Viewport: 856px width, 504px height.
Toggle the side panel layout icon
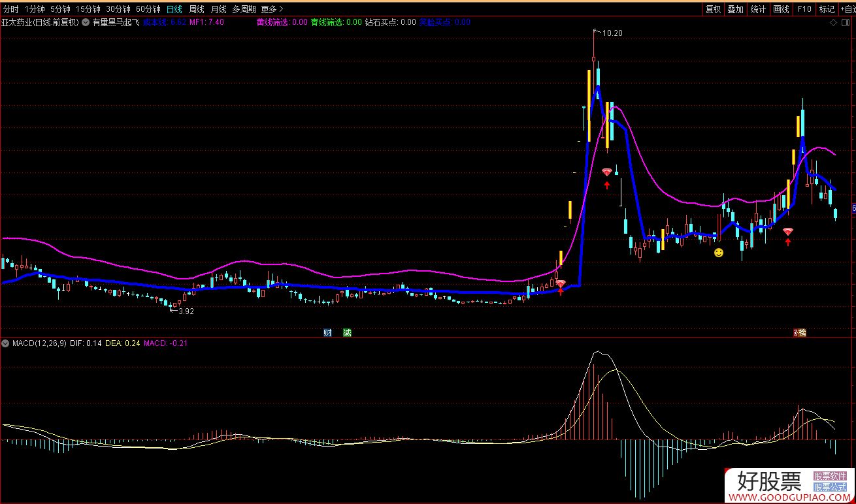pyautogui.click(x=845, y=22)
